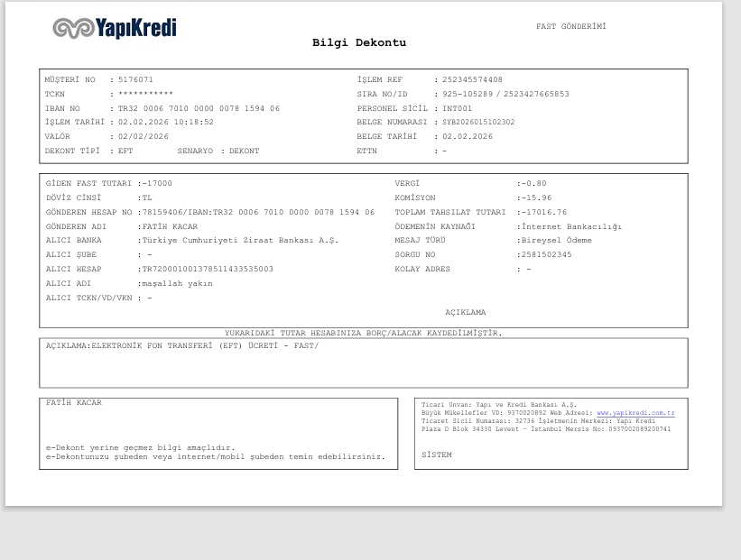Click the SİSTEM label in the footer box
The image size is (741, 560).
click(x=437, y=454)
